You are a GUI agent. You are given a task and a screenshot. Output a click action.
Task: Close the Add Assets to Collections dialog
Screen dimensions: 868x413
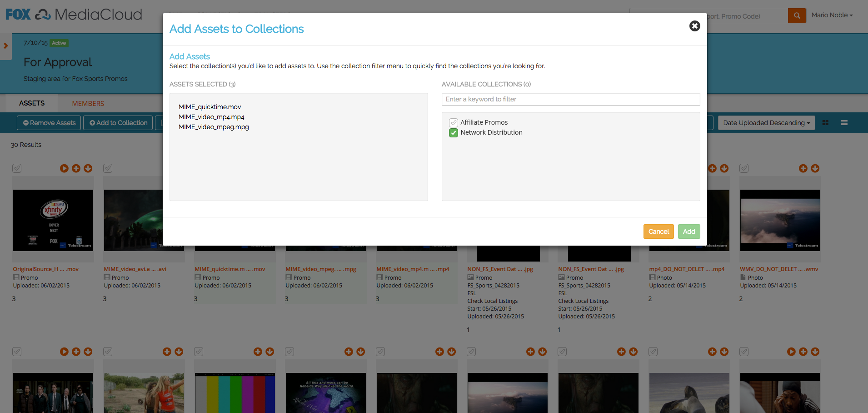point(694,26)
